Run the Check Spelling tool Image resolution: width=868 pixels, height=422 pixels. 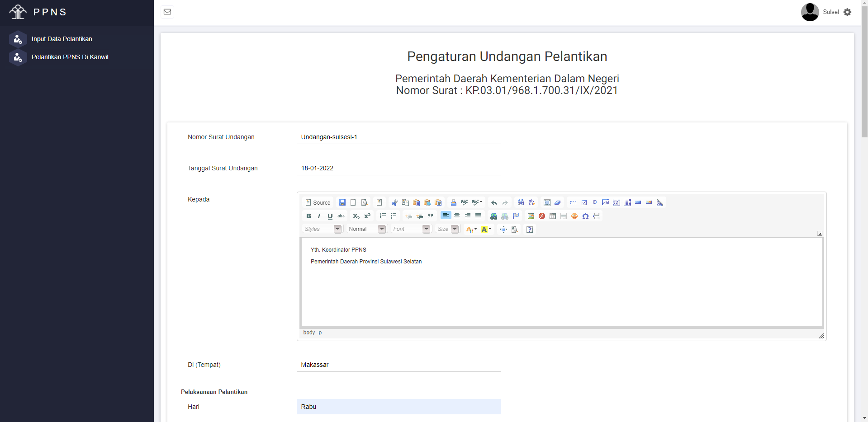pos(465,202)
